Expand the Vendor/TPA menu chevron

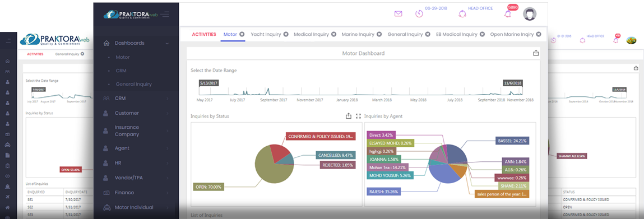168,178
